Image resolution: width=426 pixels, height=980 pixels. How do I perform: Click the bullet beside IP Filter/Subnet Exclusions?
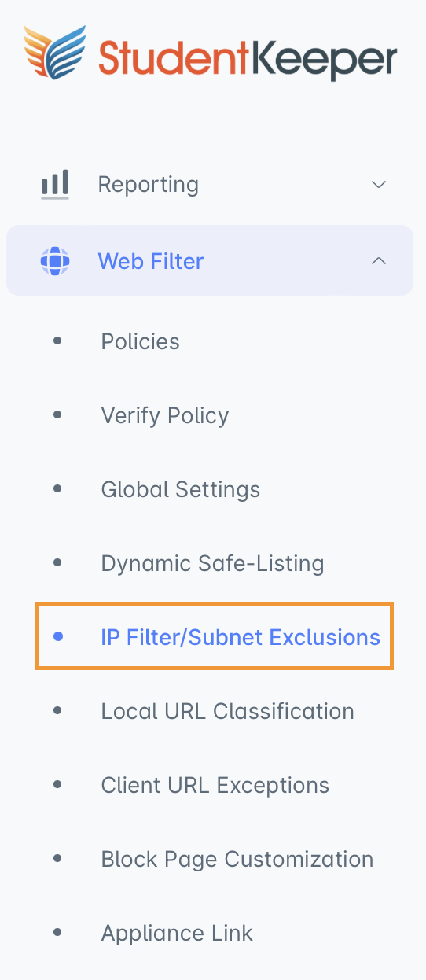point(57,637)
